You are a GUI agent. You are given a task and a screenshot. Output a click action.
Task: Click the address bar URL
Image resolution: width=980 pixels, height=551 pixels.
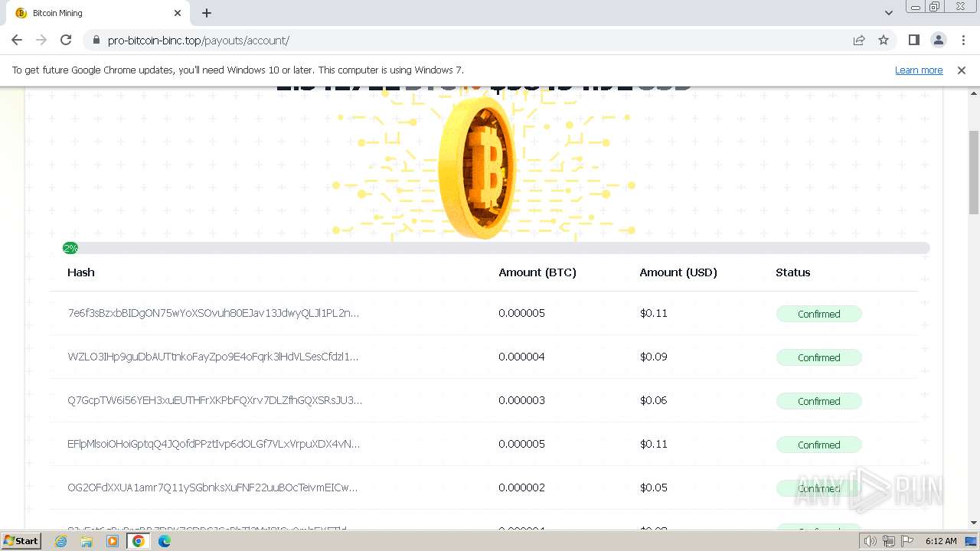[x=198, y=40]
